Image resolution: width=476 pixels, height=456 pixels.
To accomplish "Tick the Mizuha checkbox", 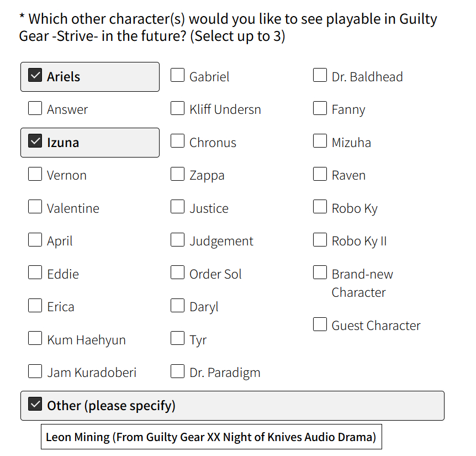I will [x=320, y=141].
